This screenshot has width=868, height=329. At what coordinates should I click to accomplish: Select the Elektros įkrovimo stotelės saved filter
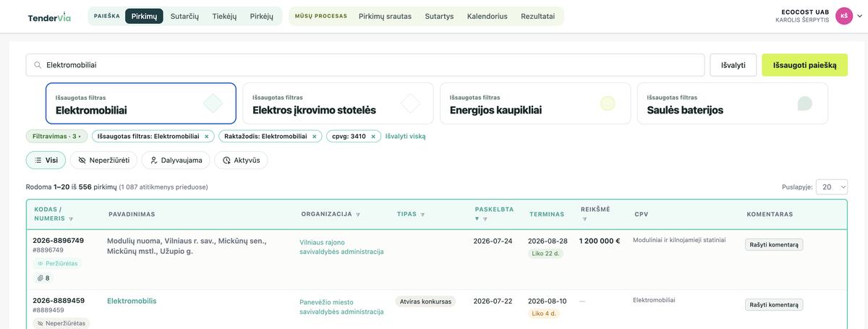[338, 103]
